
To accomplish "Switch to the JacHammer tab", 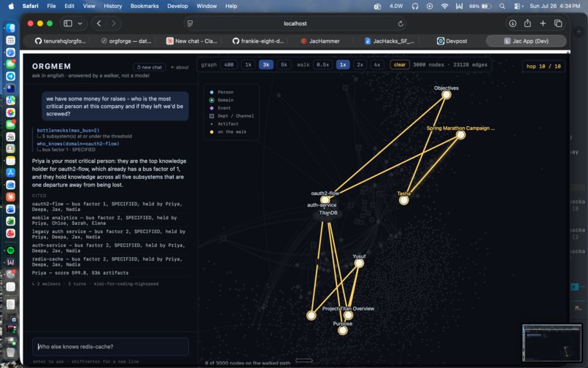I will (320, 41).
